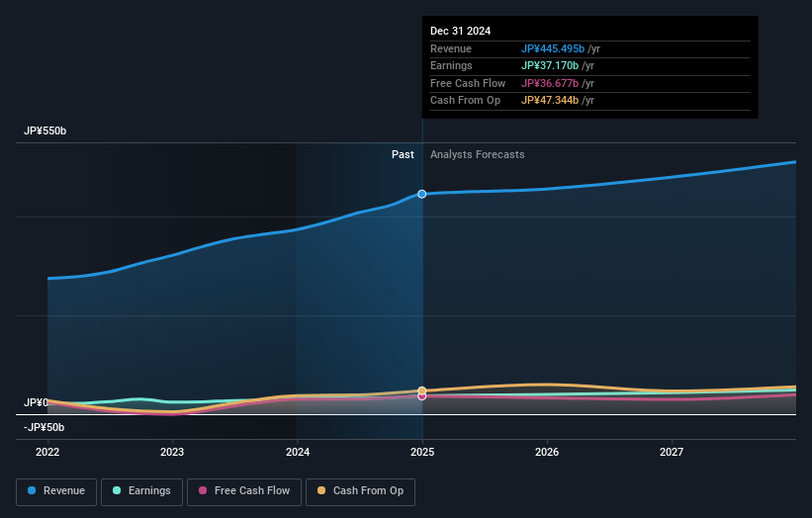This screenshot has width=812, height=518.
Task: Click the teal Earnings legend dot
Action: [x=117, y=490]
